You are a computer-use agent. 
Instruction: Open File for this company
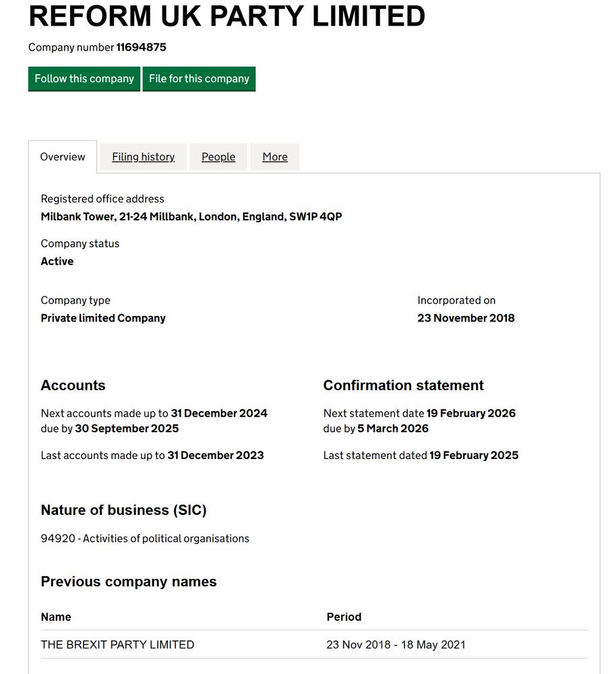tap(199, 79)
